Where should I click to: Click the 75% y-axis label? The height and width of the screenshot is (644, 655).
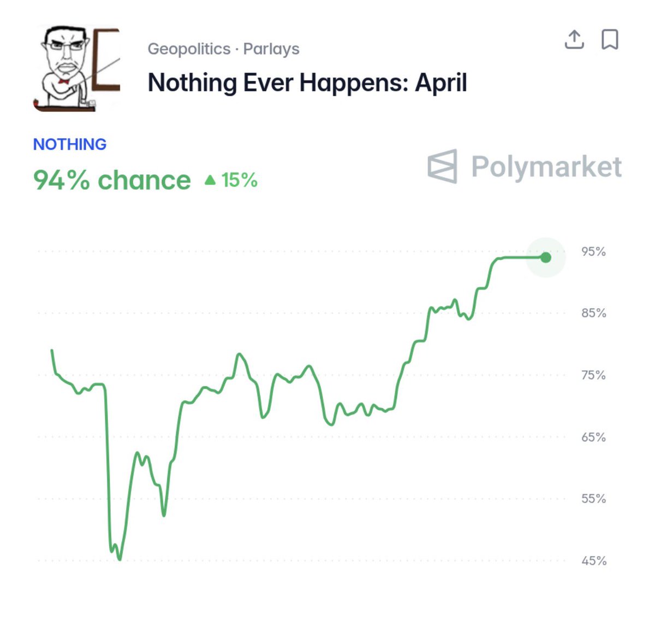(593, 375)
